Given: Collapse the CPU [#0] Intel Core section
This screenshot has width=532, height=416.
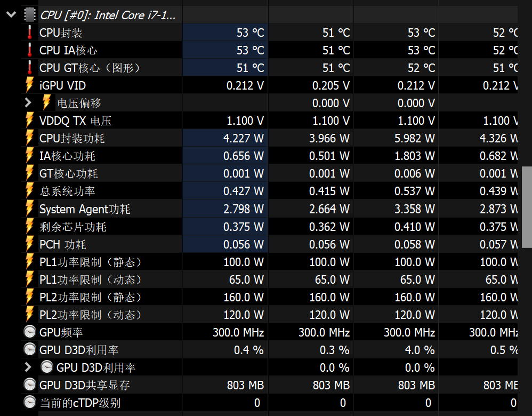Looking at the screenshot, I should click(11, 15).
